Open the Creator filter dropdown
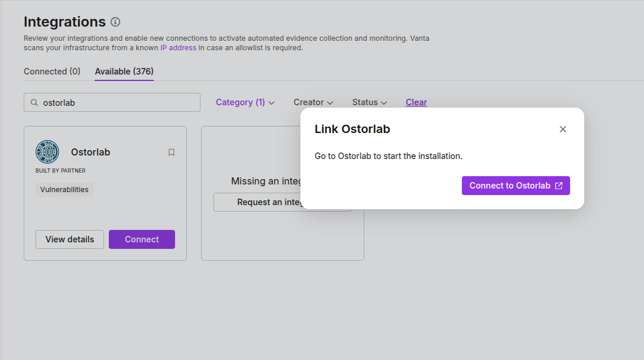 click(x=313, y=102)
